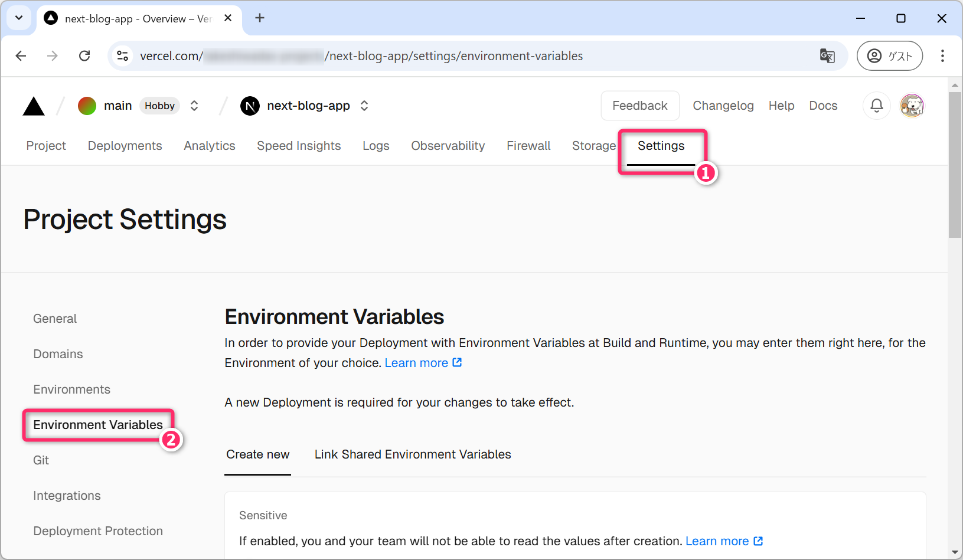Open the Chrome three-dot menu

[x=942, y=56]
